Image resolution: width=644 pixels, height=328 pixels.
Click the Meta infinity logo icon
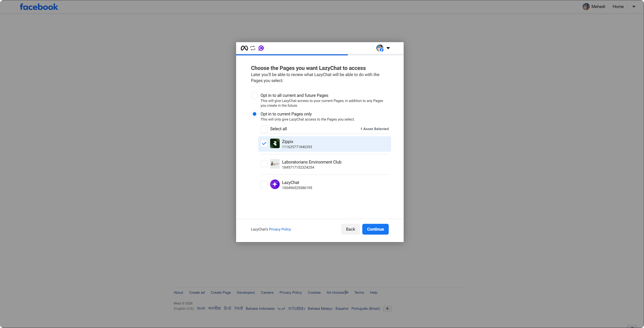coord(244,48)
